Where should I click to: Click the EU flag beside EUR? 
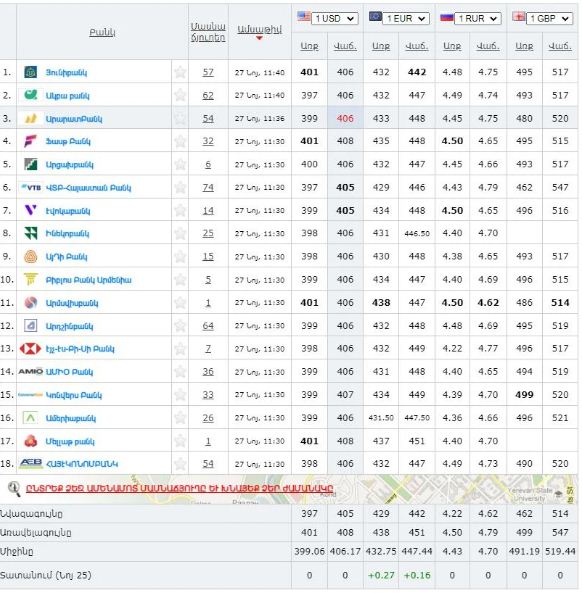(375, 17)
